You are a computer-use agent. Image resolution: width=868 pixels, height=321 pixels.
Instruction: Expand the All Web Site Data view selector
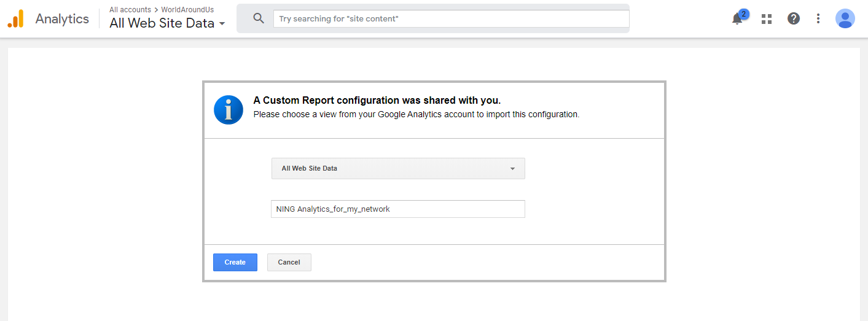tap(167, 23)
